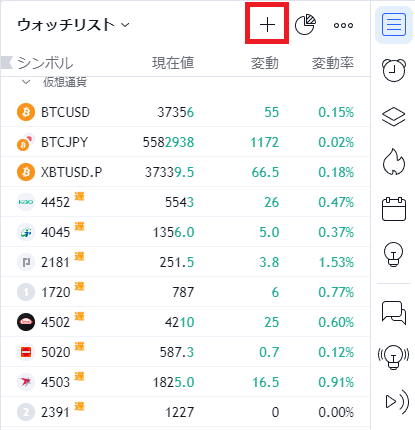Screen dimensions: 415x430
Task: Sort by the 変動率 column header
Action: [x=332, y=63]
